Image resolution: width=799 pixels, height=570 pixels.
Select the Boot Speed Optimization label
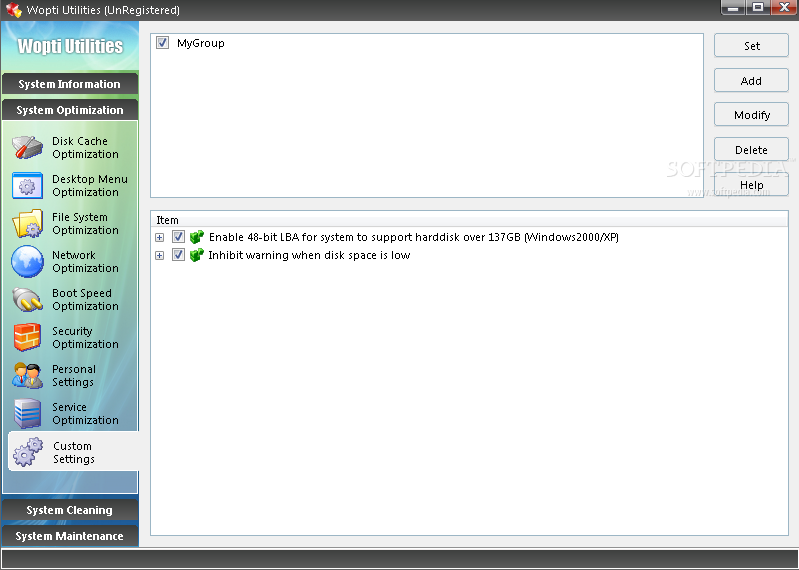pyautogui.click(x=85, y=300)
